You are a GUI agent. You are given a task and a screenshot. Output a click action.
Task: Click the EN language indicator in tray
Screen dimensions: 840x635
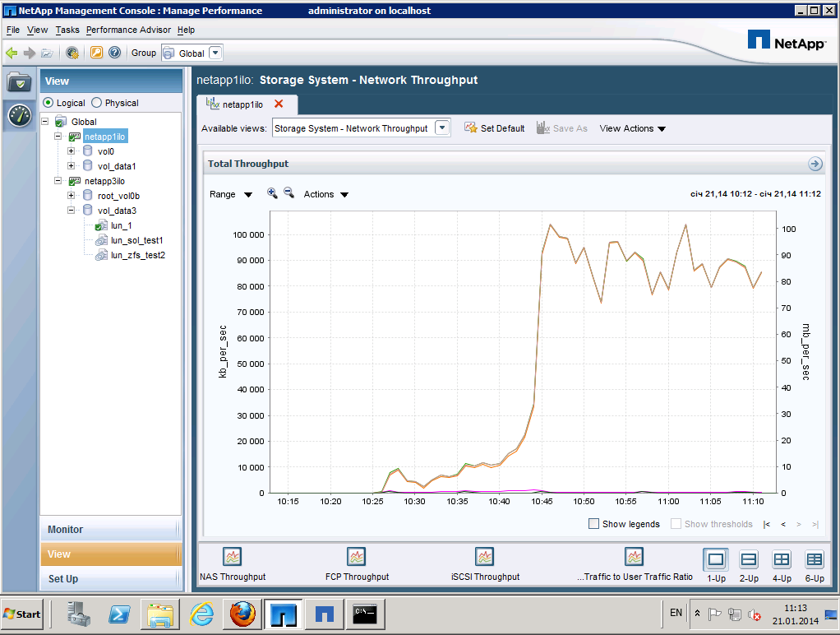point(676,613)
